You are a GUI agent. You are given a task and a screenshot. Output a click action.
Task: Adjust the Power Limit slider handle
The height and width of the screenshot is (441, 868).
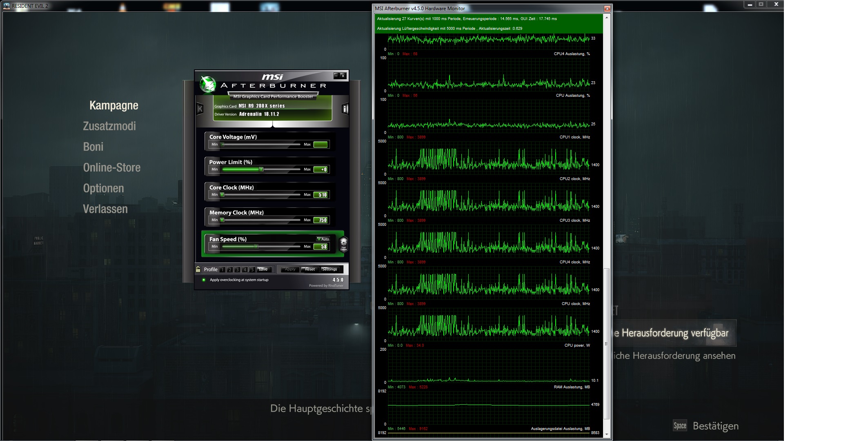point(261,169)
